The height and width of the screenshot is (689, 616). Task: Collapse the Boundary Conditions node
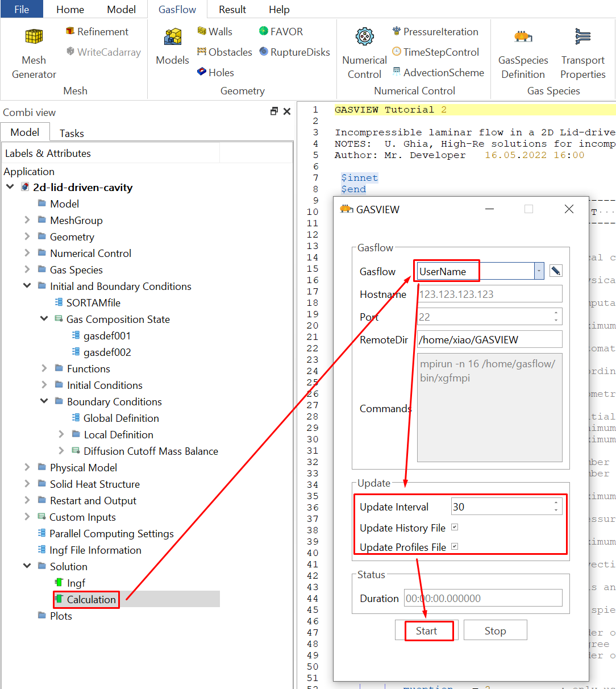[44, 401]
